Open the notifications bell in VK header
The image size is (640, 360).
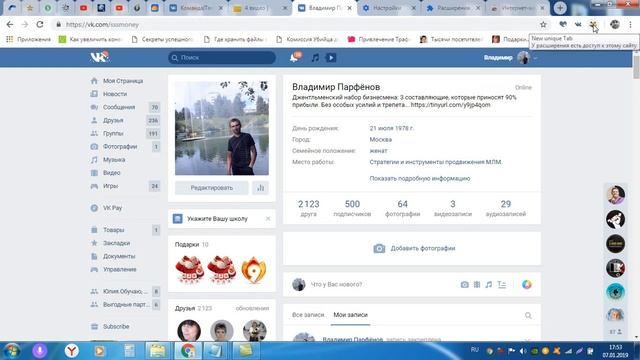click(x=294, y=58)
